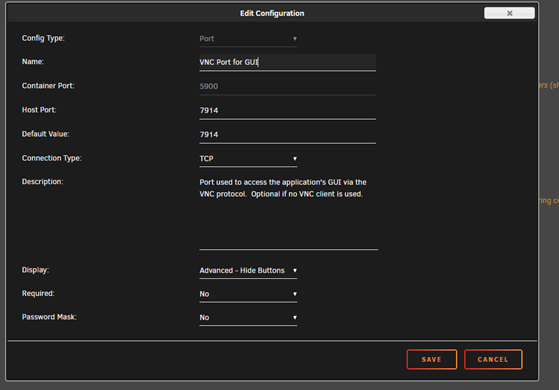
Task: Click the Connection Type dropdown arrow
Action: (x=295, y=159)
